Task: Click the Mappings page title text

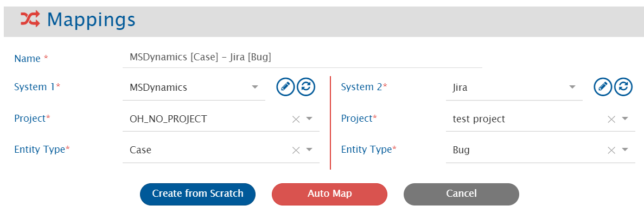Action: coord(91,20)
